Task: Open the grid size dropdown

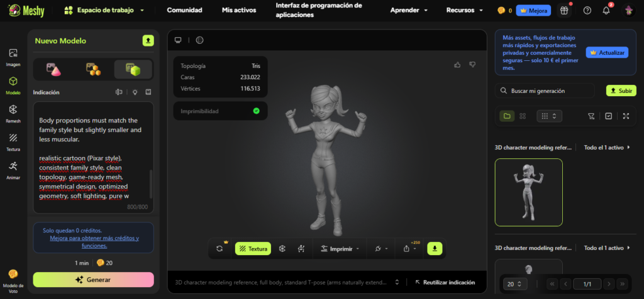Action: (x=549, y=116)
